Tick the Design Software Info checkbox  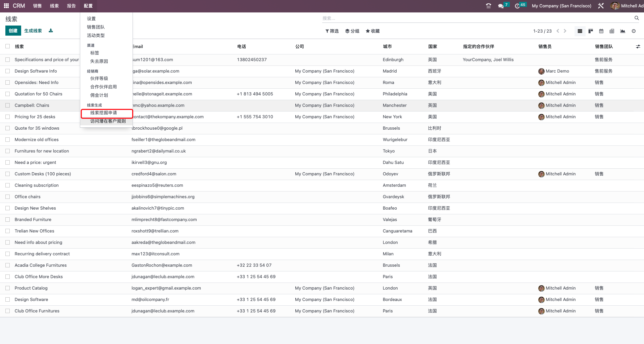click(7, 71)
